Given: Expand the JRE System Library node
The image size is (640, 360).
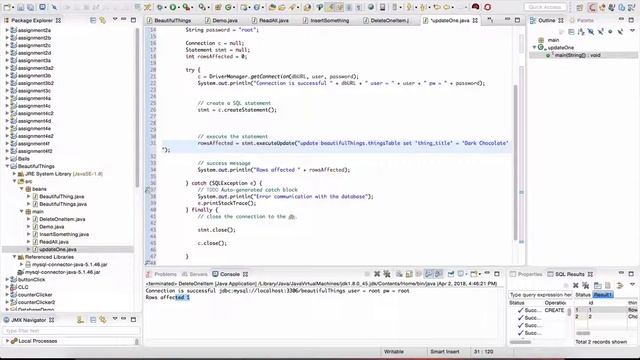Looking at the screenshot, I should 14,174.
